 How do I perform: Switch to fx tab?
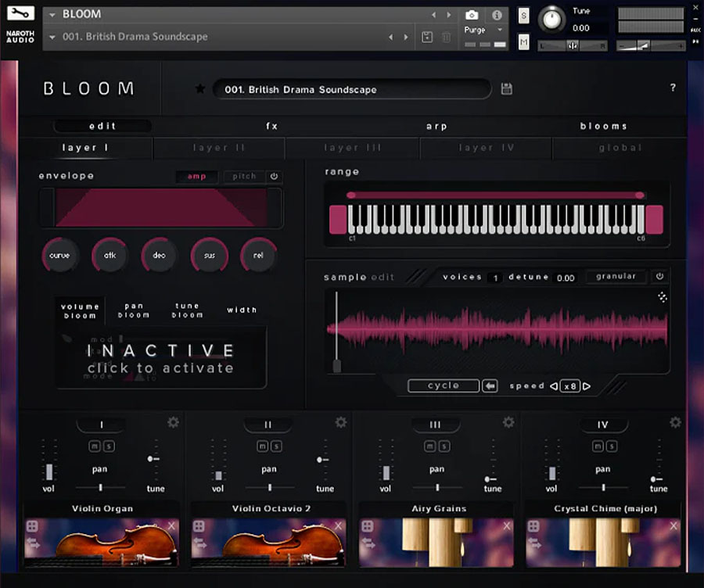click(272, 126)
